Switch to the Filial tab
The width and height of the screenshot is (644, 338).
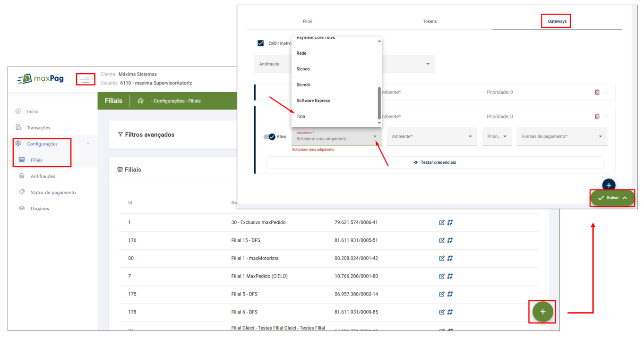coord(307,21)
